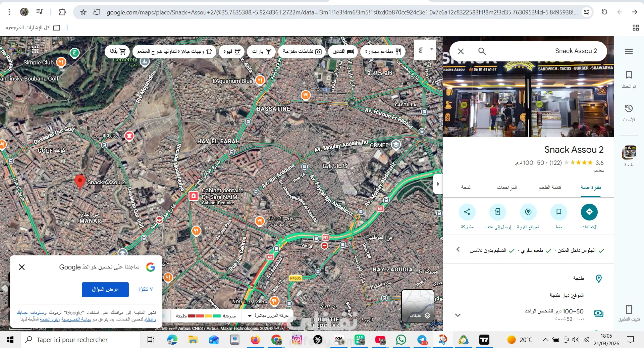Open Firefox from the taskbar

(x=255, y=340)
